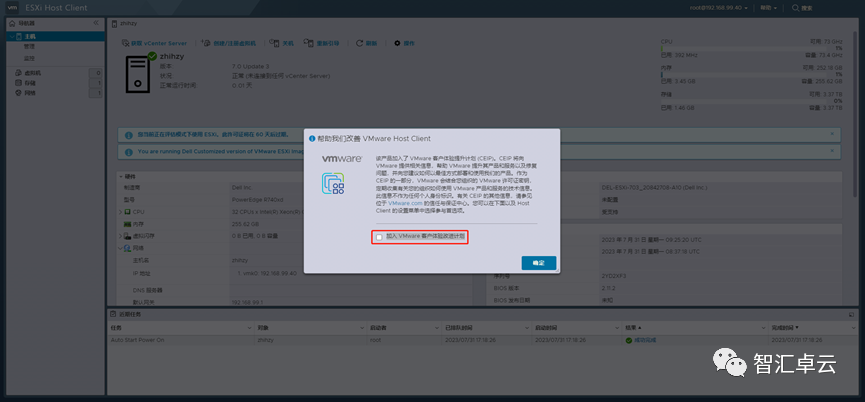This screenshot has height=402, width=865.
Task: Open the 启动者 column dropdown
Action: click(437, 328)
